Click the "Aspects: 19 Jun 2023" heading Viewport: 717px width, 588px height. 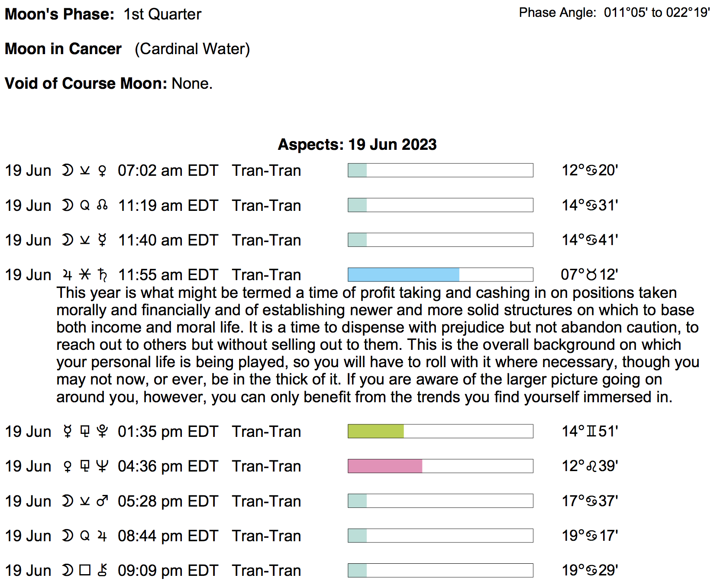click(357, 145)
